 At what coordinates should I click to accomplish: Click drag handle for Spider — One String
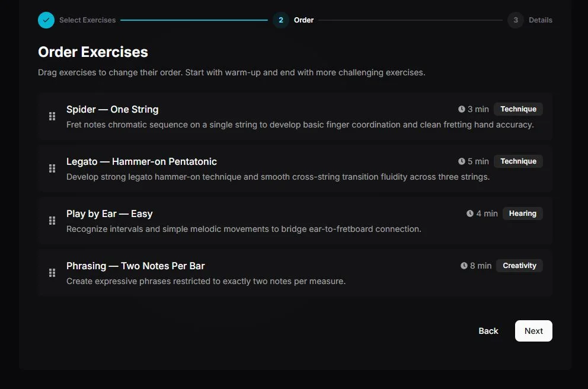52,116
